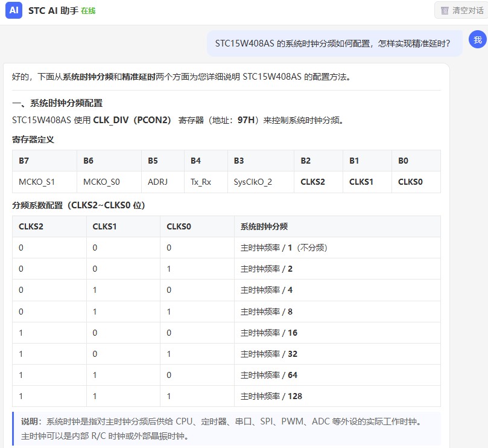Click the Tx_Rx cell
Screen dimensions: 488x448
point(206,182)
